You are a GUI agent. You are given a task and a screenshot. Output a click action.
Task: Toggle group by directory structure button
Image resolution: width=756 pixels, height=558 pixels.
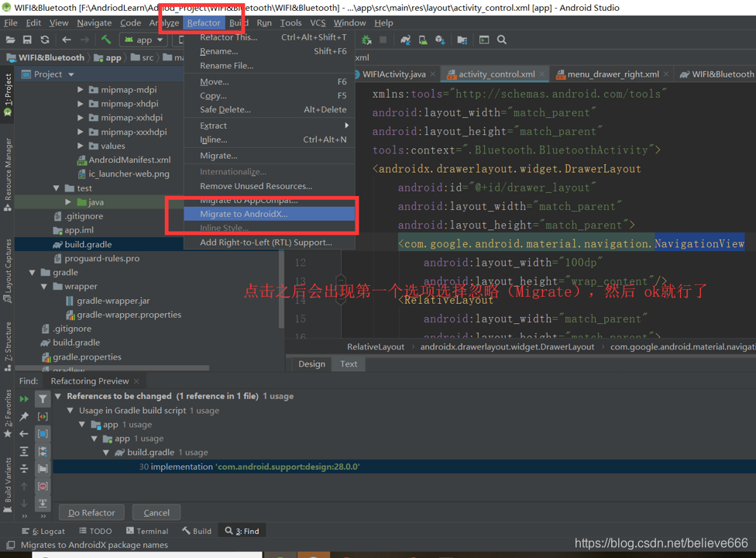43,451
